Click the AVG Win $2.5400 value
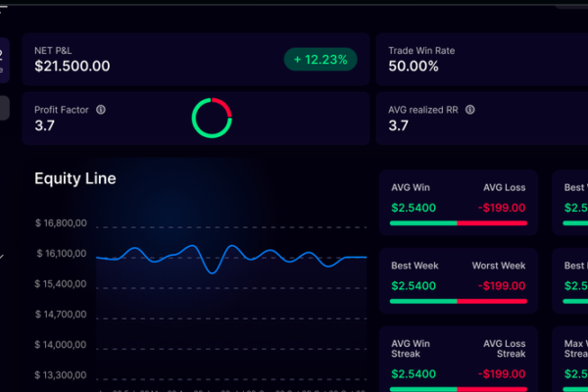 point(414,208)
